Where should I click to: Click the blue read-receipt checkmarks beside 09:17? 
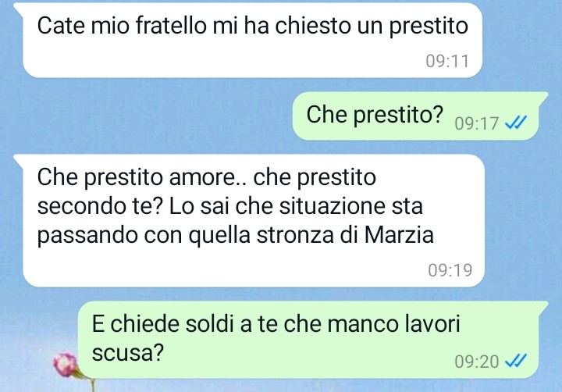point(516,123)
